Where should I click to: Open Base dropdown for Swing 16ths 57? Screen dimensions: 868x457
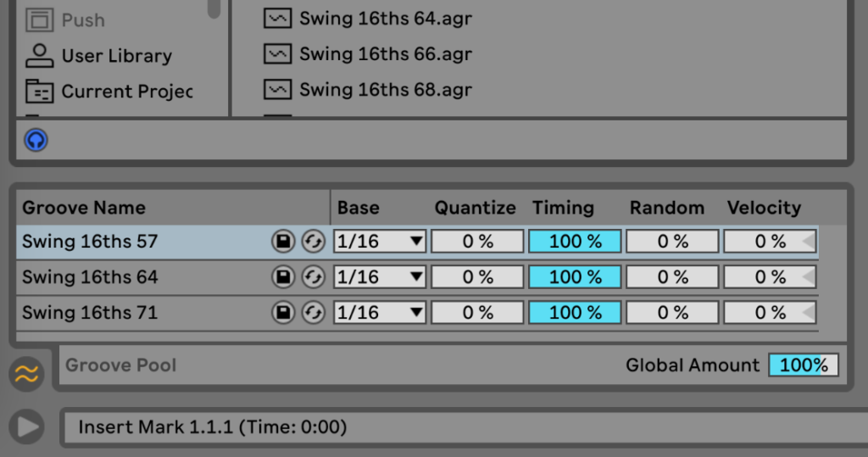(x=380, y=242)
